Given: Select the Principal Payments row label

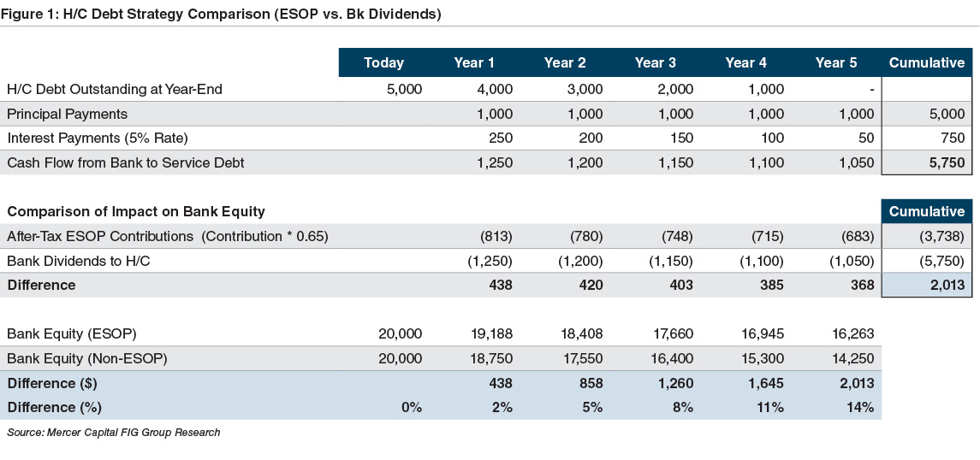Looking at the screenshot, I should (x=67, y=114).
